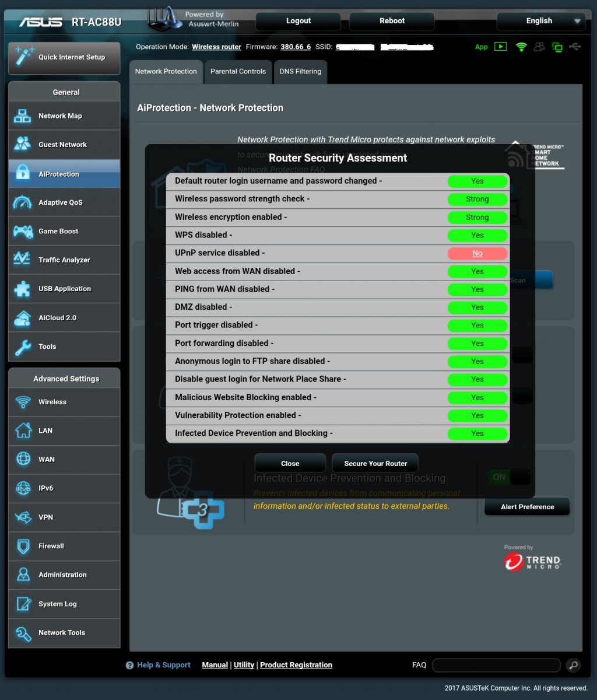Open VPN sidebar icon
The image size is (597, 700).
pyautogui.click(x=23, y=517)
